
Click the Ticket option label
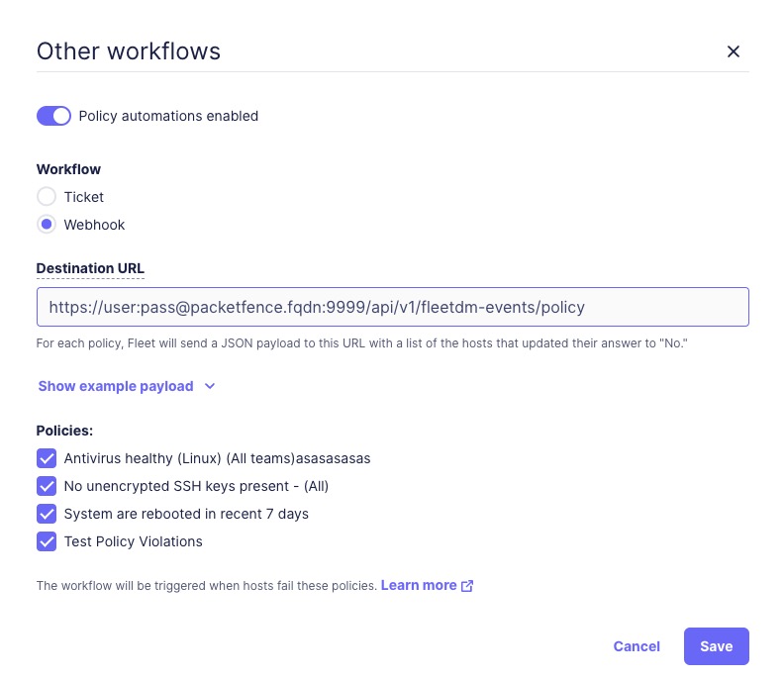(84, 197)
